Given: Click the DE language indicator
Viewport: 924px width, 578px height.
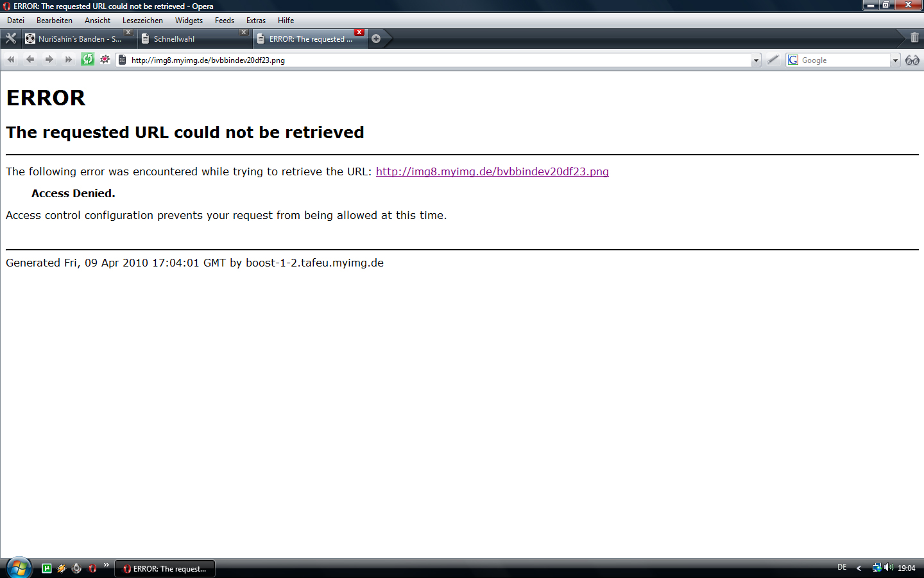Looking at the screenshot, I should pos(842,567).
